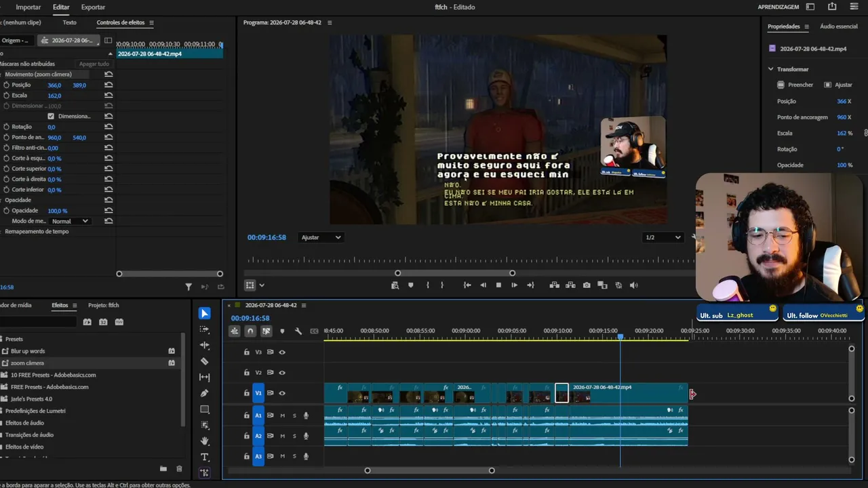Click the Mark In brace button

427,285
